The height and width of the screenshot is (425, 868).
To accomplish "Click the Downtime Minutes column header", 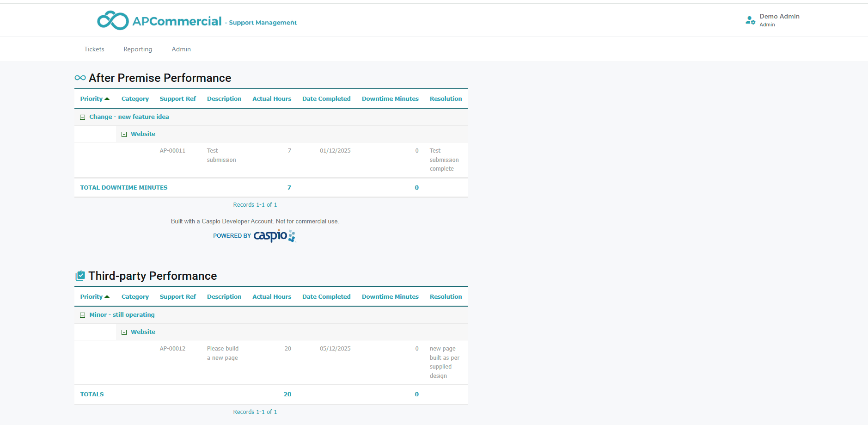I will tap(390, 98).
